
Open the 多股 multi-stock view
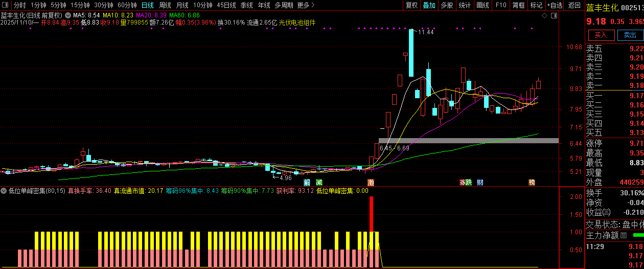tap(447, 5)
